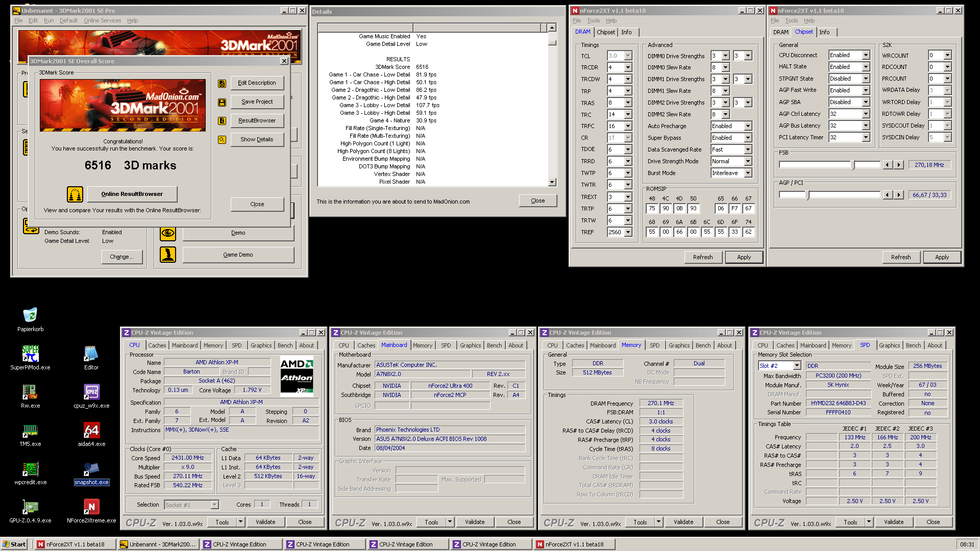Open the Auto Precharge dropdown
The height and width of the screenshot is (551, 980).
(x=748, y=126)
